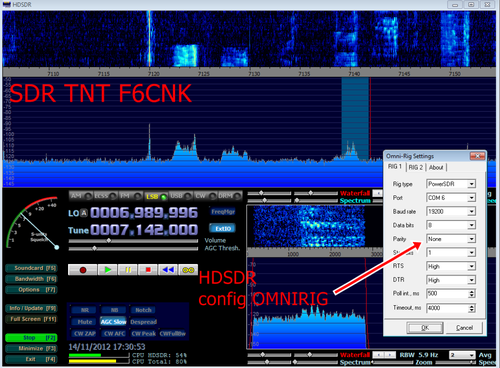Click the ExtIO button

[x=223, y=228]
